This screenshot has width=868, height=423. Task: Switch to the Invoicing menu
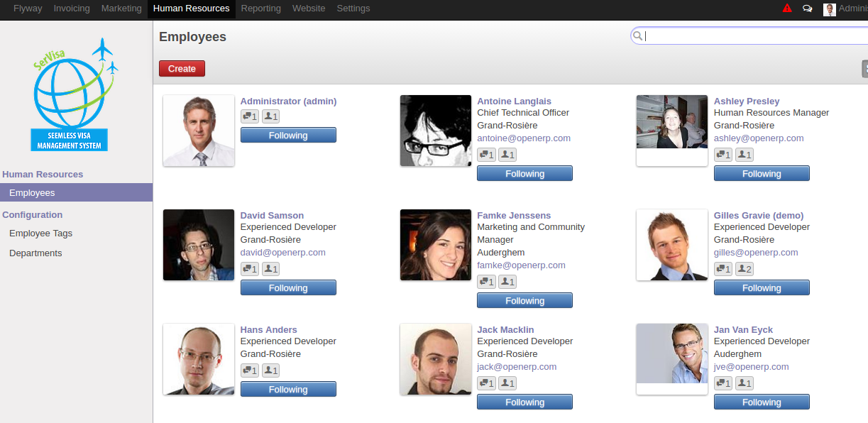click(x=72, y=9)
